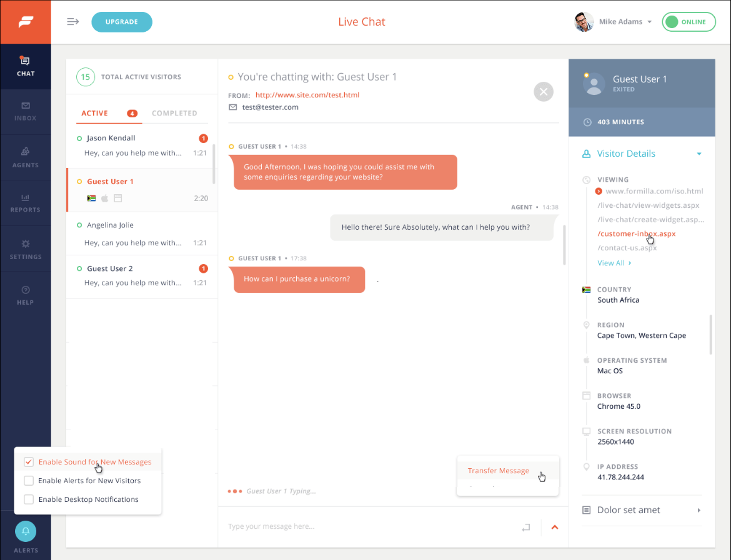Open the Chat section in sidebar

[x=26, y=66]
